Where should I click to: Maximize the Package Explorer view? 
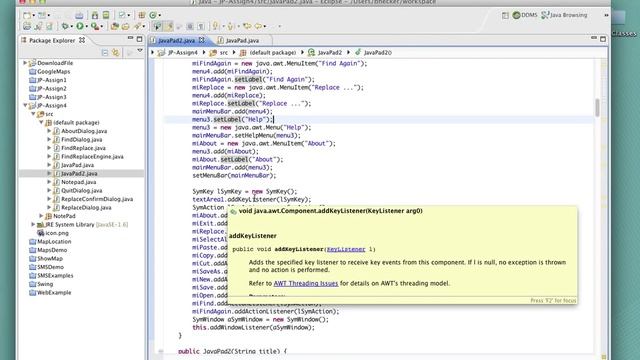[x=140, y=39]
